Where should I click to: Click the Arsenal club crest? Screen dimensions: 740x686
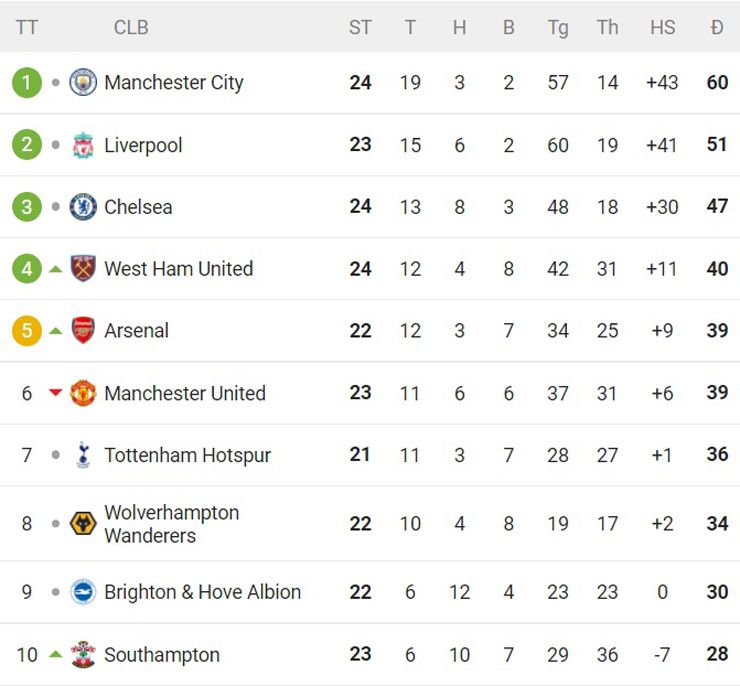[83, 330]
